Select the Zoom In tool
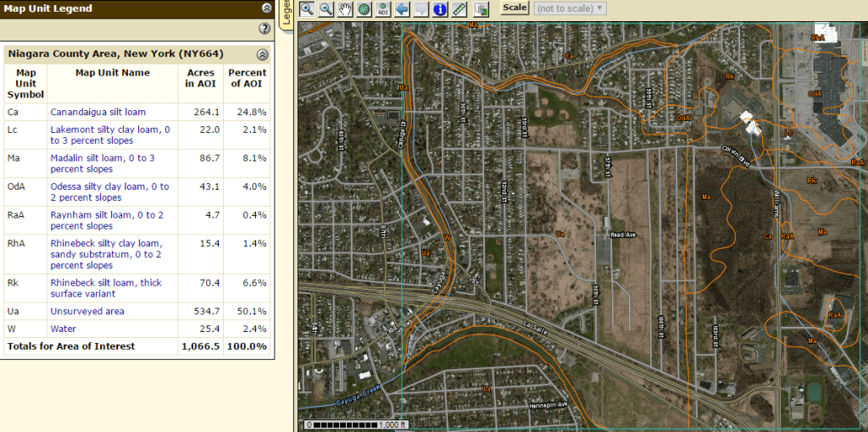 point(307,8)
